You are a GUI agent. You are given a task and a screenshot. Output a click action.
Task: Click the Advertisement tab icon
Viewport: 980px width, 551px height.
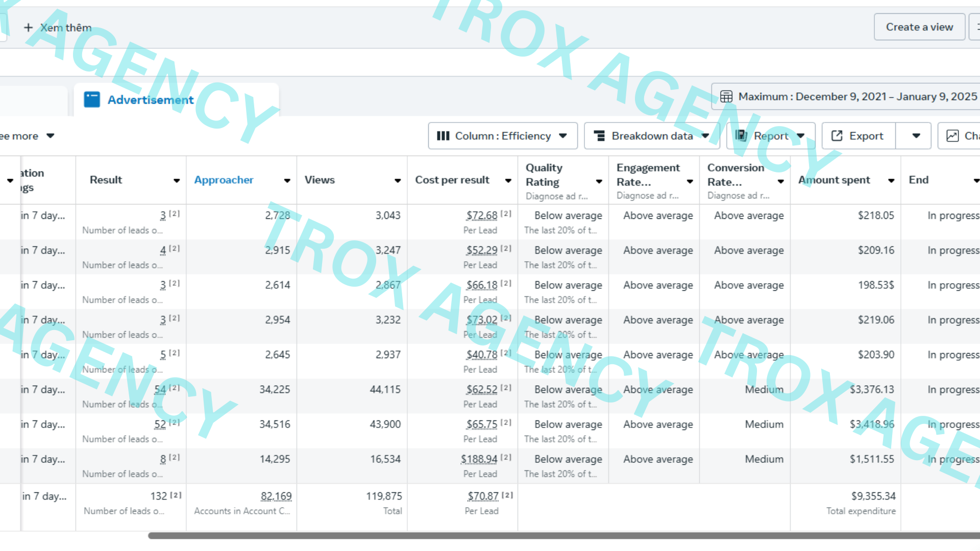92,99
